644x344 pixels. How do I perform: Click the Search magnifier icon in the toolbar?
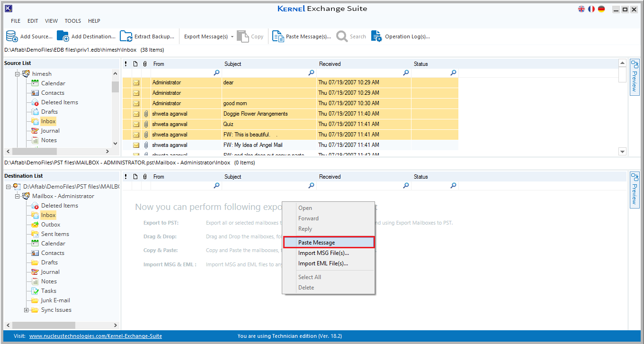[342, 36]
